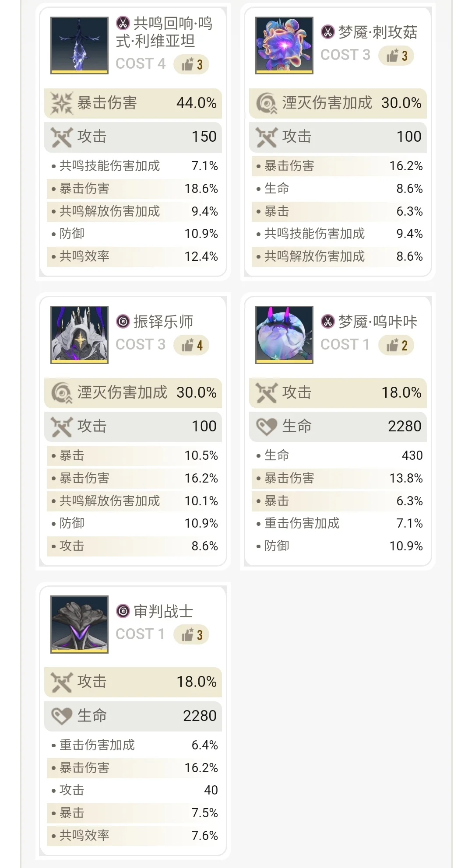Click the crit damage icon showing 44.0%
468x868 pixels.
tap(61, 103)
